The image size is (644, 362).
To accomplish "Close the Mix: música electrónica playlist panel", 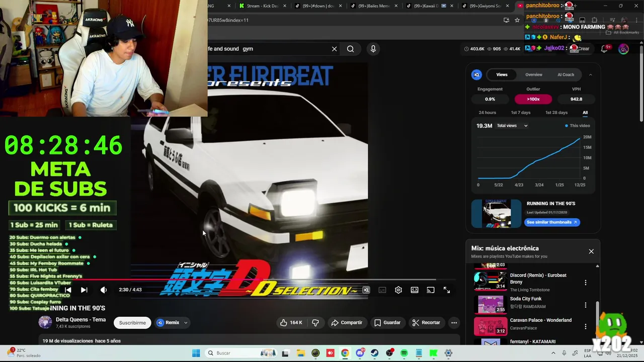I will point(591,251).
